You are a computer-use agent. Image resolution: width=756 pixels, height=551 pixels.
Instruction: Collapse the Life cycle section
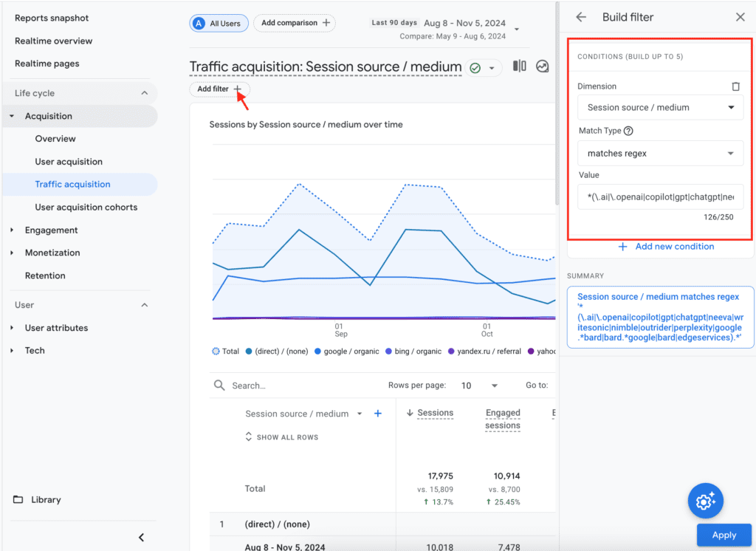(144, 93)
